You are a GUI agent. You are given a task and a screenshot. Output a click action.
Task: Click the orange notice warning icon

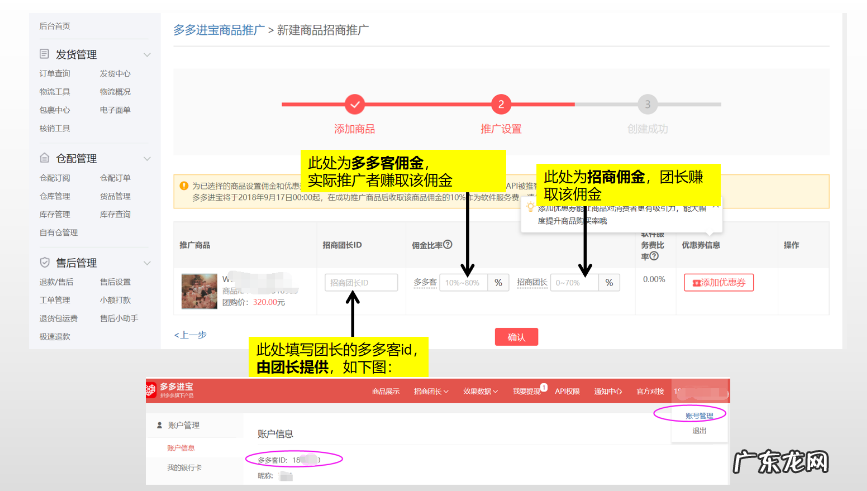tap(184, 186)
